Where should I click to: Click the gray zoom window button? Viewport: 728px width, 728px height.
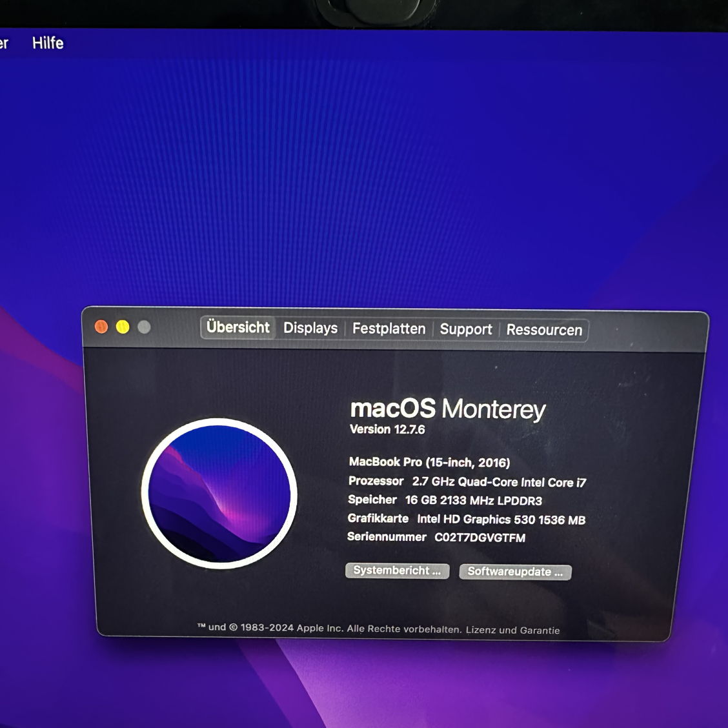(x=144, y=327)
